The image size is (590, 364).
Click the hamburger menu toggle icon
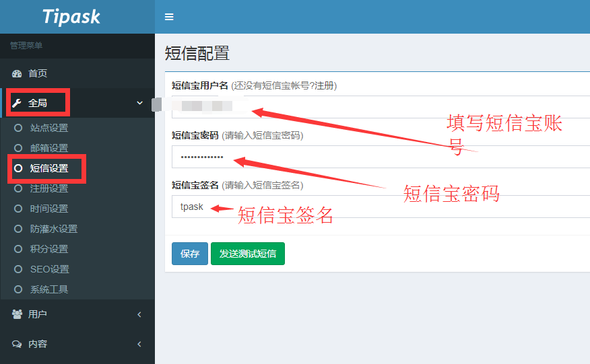pos(169,17)
